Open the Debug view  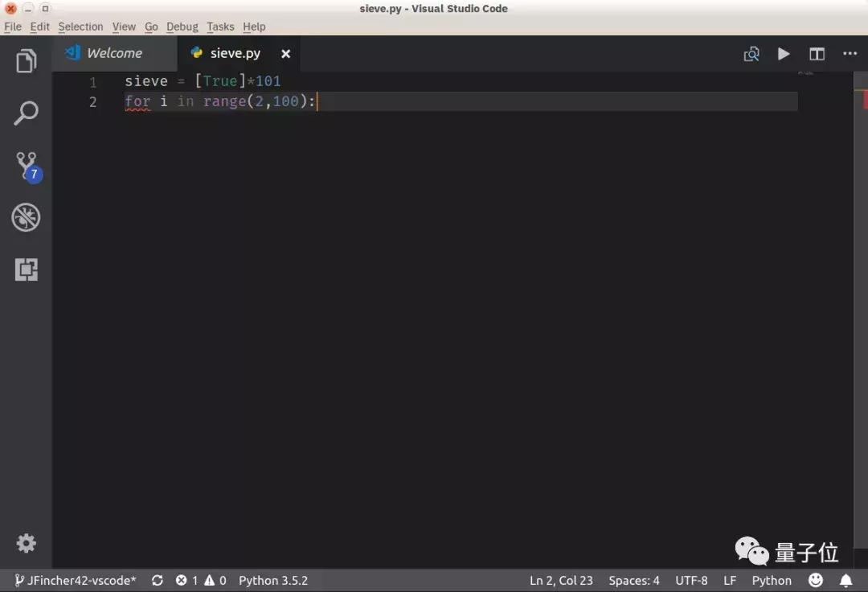[27, 217]
